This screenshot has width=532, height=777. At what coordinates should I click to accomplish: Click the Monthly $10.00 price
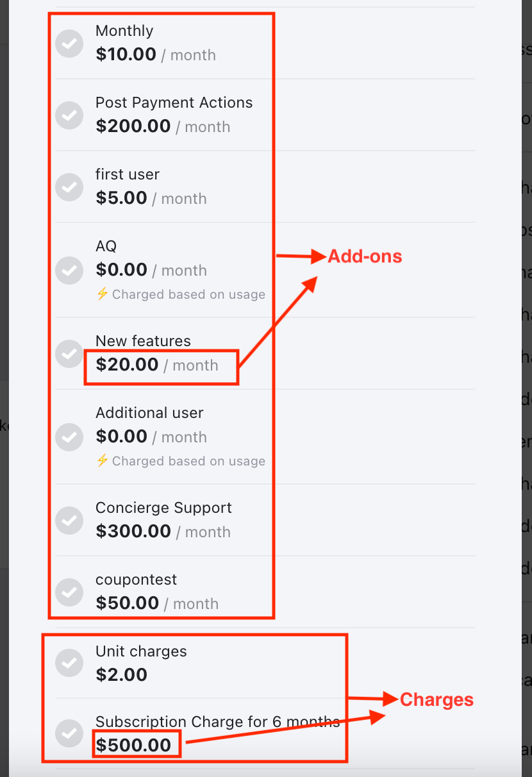pos(126,54)
